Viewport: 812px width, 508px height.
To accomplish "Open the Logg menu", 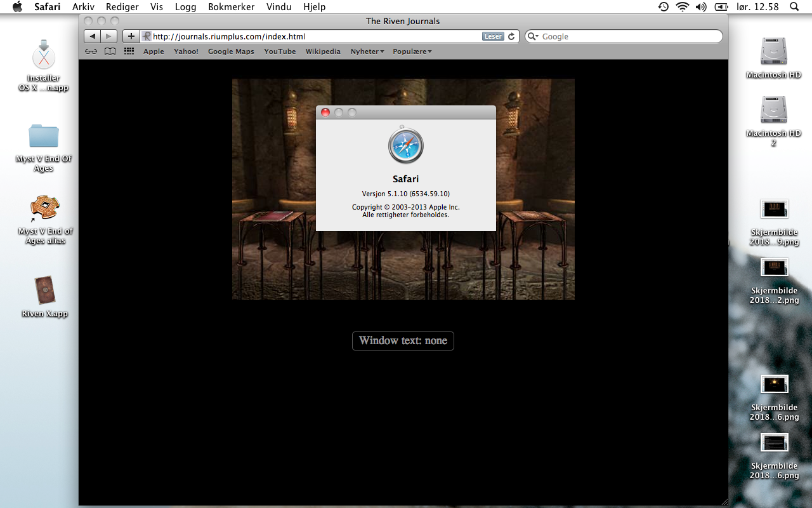I will pos(186,7).
